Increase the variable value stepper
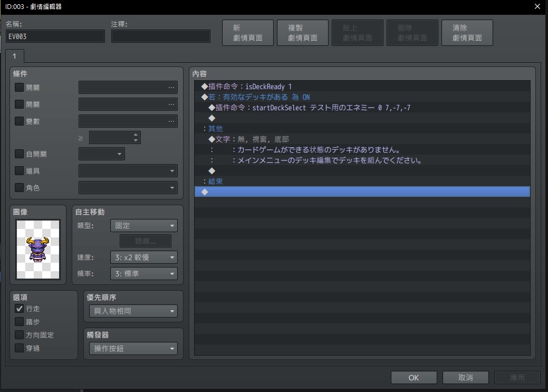 pos(136,135)
